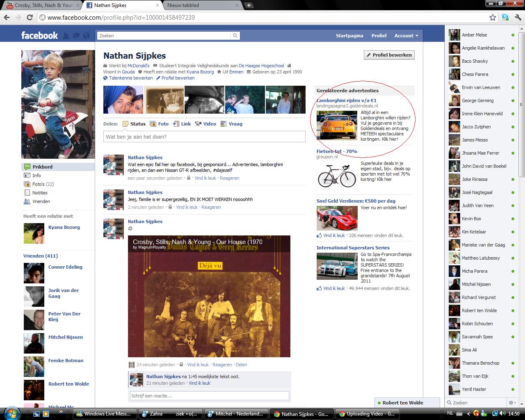Open messages icon in header
This screenshot has width=525, height=420.
[76, 36]
